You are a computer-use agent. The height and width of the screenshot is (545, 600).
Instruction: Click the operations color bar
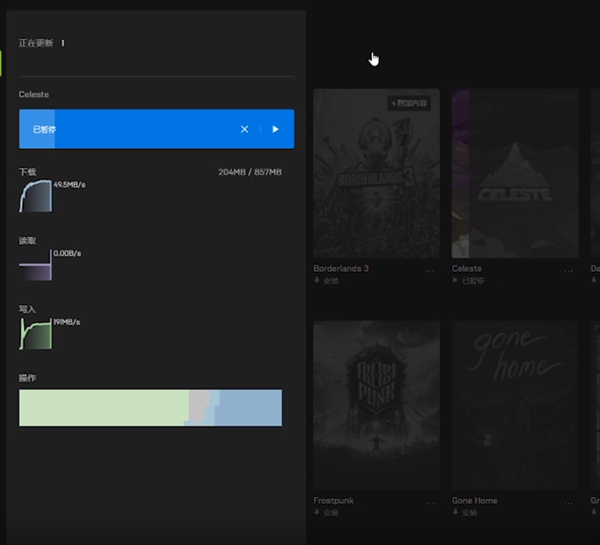point(150,408)
